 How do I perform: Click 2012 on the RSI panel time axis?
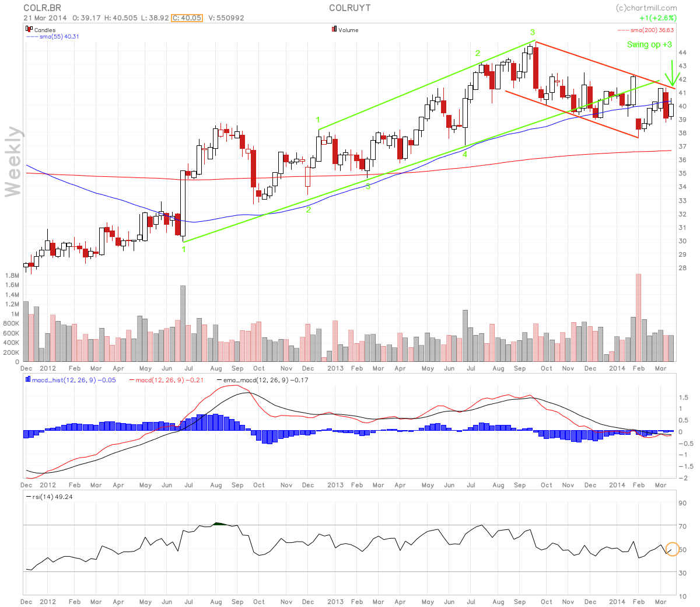pos(48,602)
